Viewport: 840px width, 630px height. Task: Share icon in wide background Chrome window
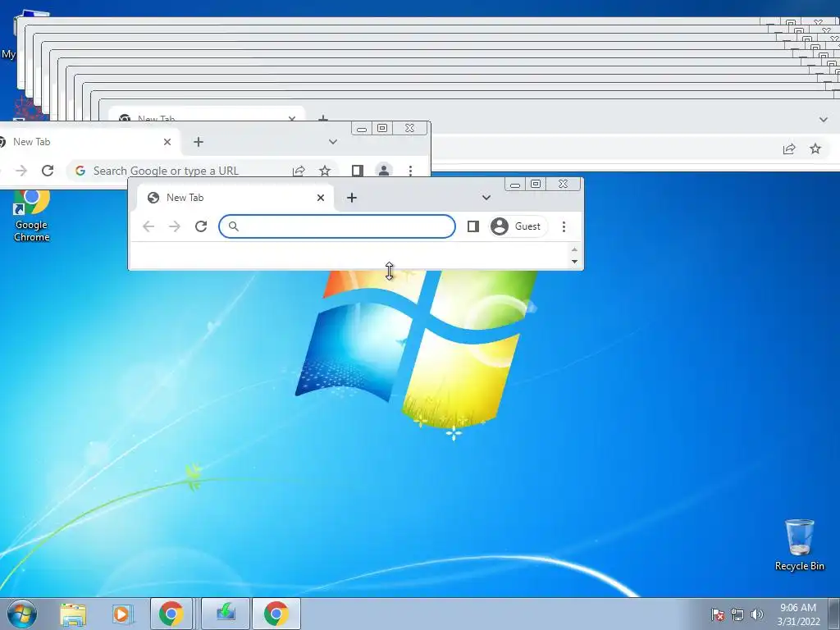point(789,149)
